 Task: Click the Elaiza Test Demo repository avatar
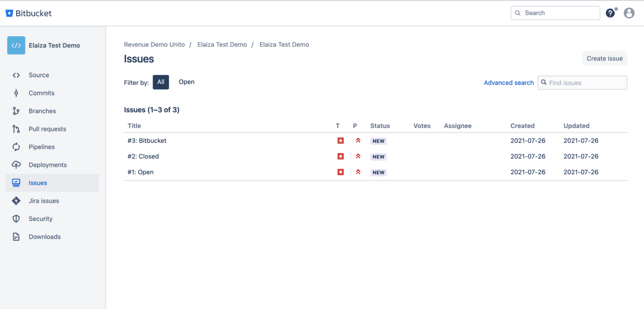[16, 46]
